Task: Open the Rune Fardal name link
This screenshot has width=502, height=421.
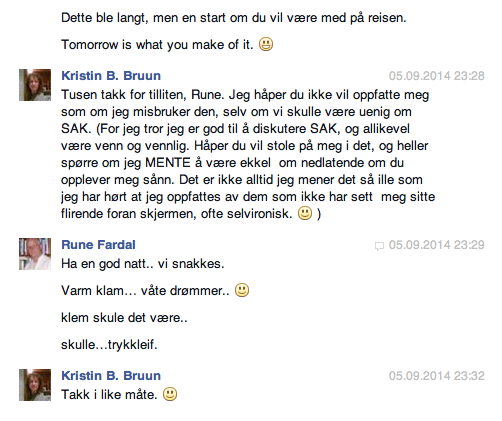Action: (98, 245)
